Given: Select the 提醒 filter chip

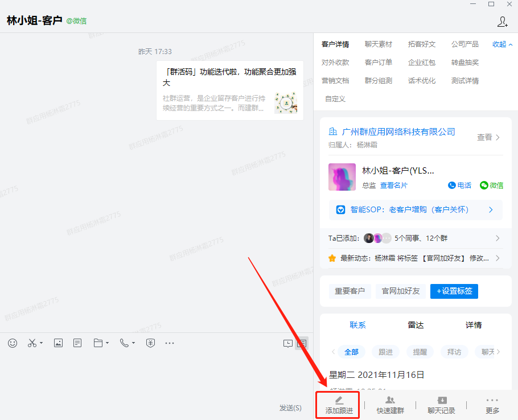Looking at the screenshot, I should click(x=420, y=352).
